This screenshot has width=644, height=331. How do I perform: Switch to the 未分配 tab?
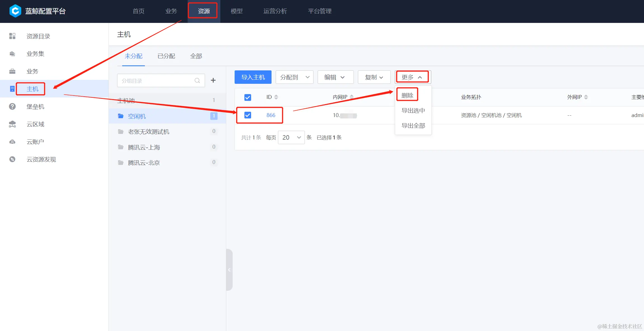tap(133, 56)
